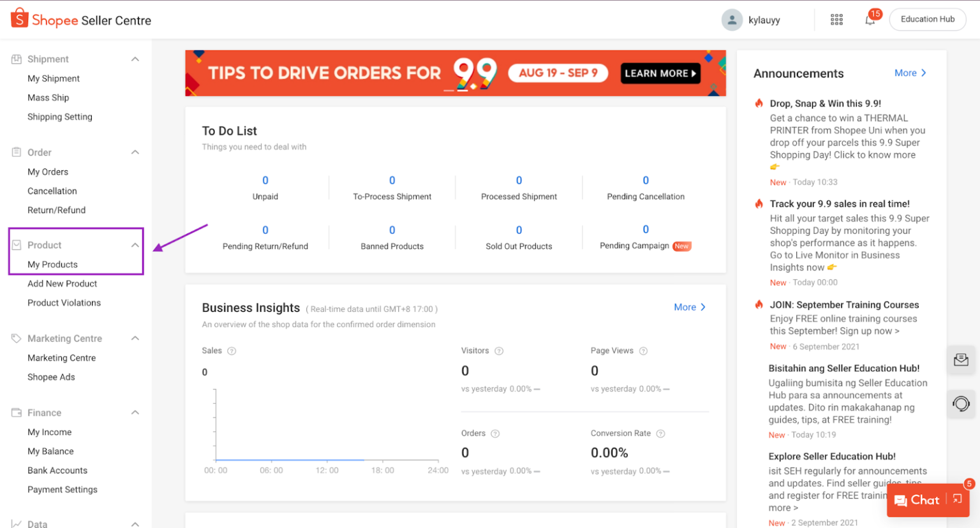Image resolution: width=980 pixels, height=528 pixels.
Task: Click Learn More on the 9.9 banner
Action: point(660,73)
